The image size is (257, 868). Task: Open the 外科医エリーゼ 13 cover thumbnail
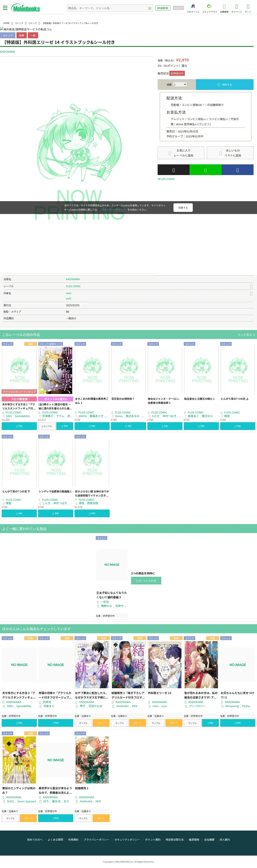click(165, 664)
